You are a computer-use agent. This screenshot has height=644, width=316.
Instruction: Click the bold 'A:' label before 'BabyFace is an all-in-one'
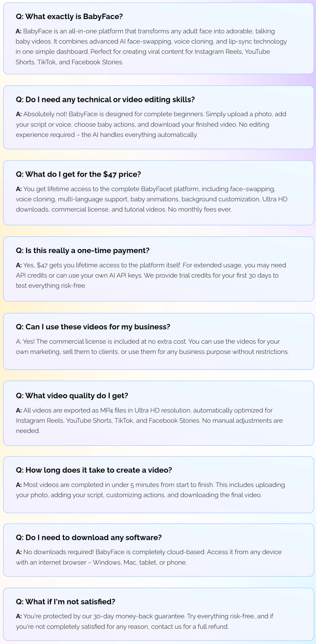click(19, 31)
